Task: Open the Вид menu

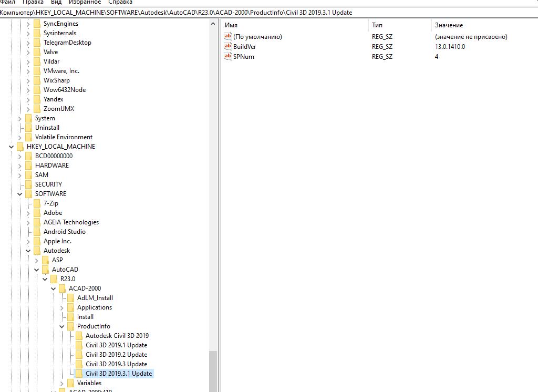Action: [x=56, y=2]
